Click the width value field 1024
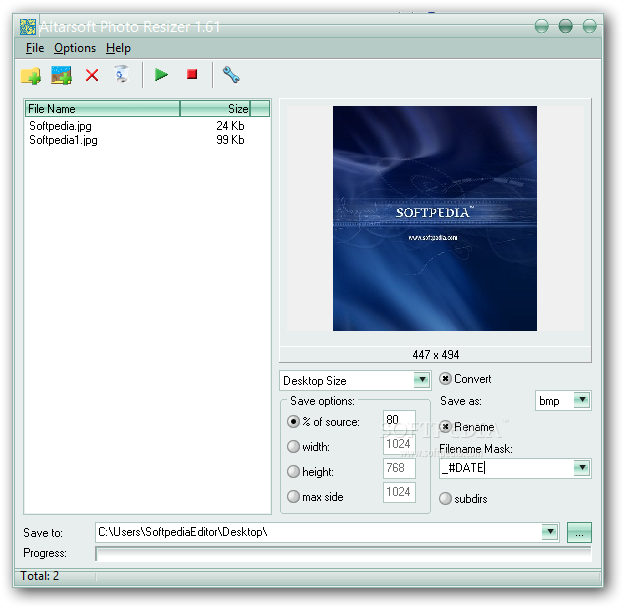 tap(399, 444)
